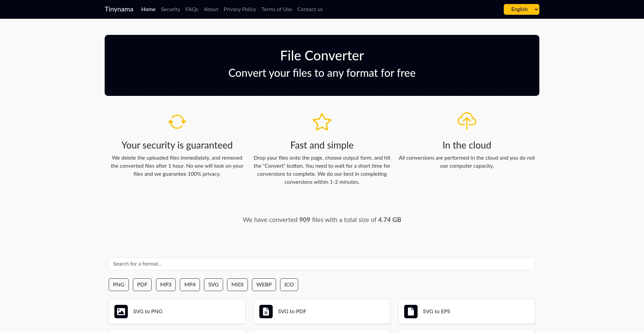Click the image icon on the SVG to PNG card

121,312
